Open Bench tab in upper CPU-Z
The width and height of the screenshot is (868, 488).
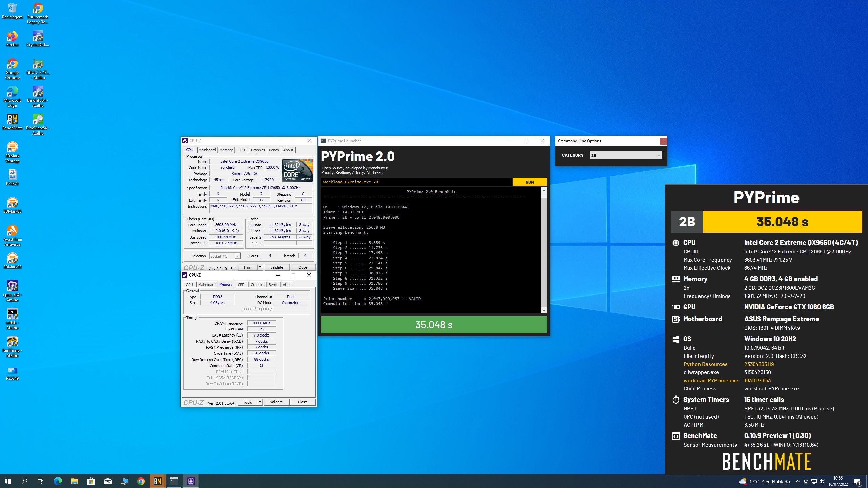click(274, 150)
